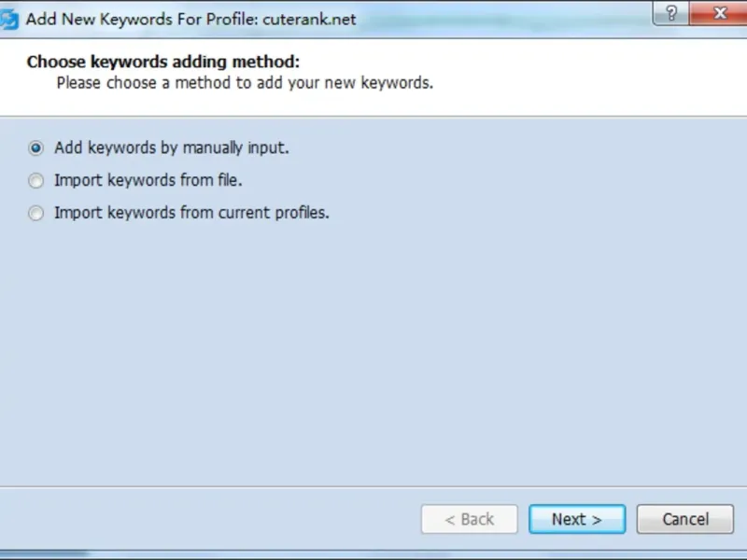Click the 'Import keywords from file' label text

click(148, 180)
